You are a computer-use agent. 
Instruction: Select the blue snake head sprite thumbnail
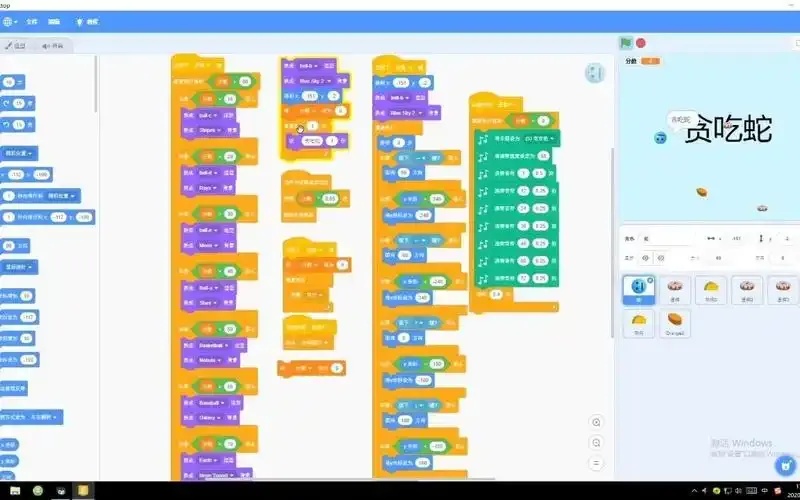coord(638,290)
